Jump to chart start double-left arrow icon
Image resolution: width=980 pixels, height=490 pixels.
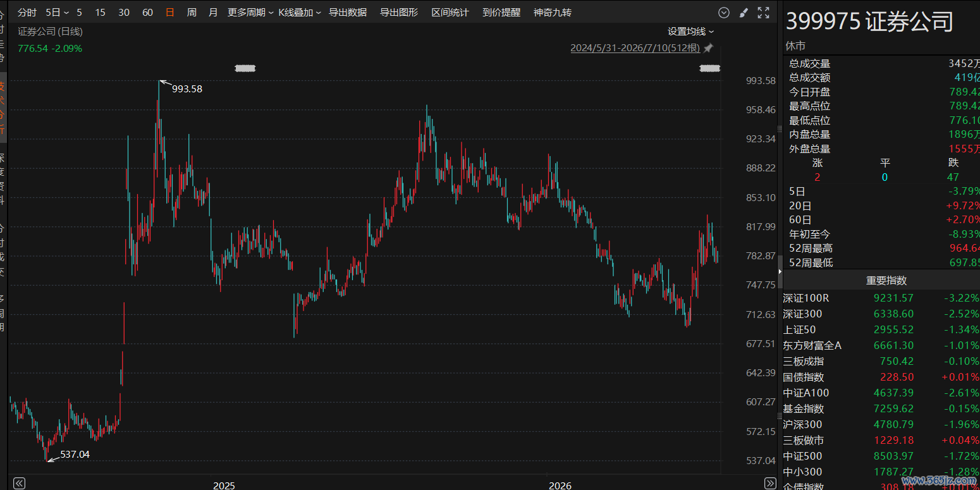pyautogui.click(x=19, y=484)
